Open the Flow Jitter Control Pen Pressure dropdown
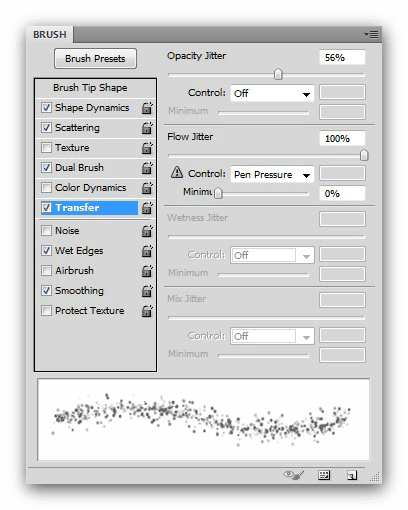This screenshot has width=408, height=510. click(x=272, y=174)
